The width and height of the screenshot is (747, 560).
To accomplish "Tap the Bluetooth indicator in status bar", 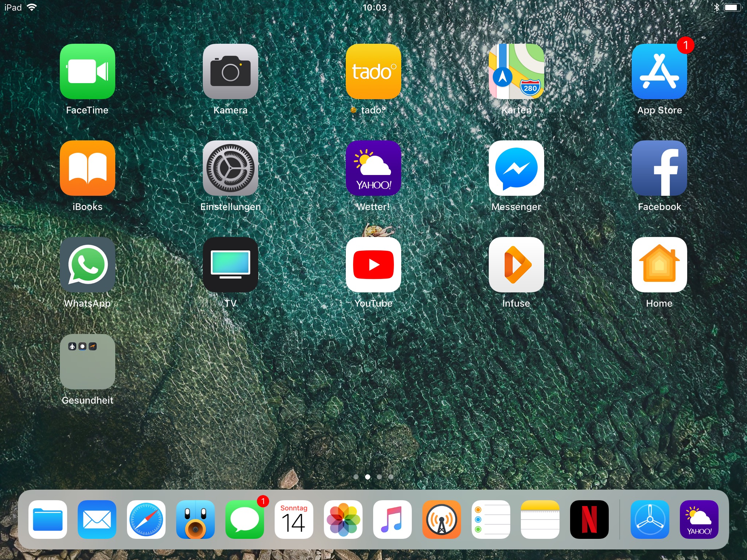I will tap(716, 7).
